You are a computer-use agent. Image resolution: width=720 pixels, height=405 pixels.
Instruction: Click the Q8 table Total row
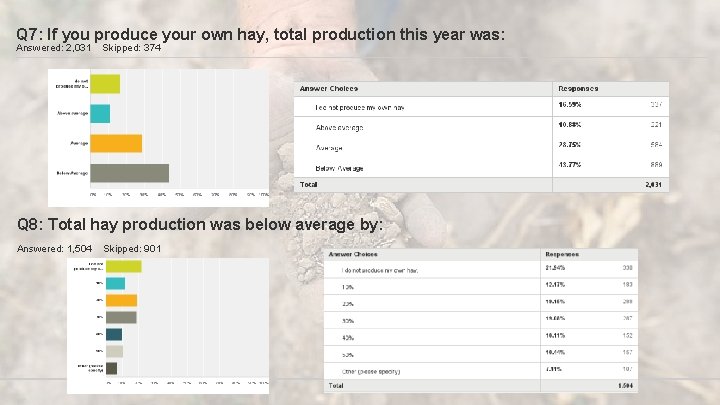click(x=480, y=386)
